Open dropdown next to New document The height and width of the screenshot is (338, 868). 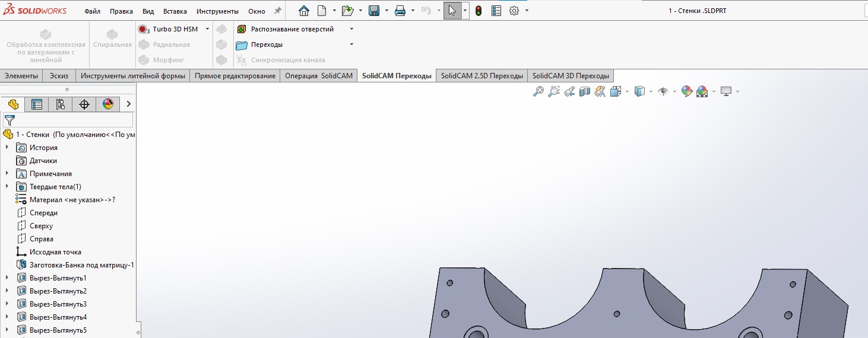point(334,11)
